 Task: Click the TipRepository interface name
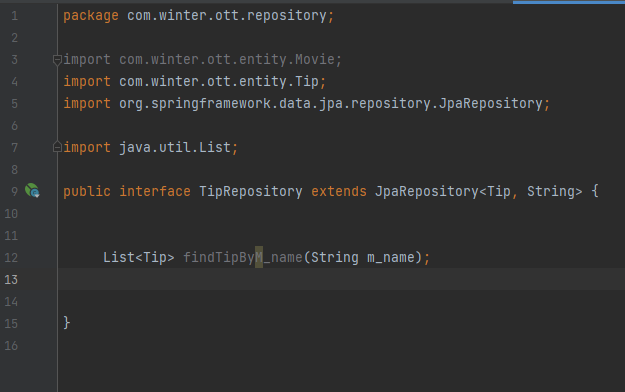click(x=251, y=191)
